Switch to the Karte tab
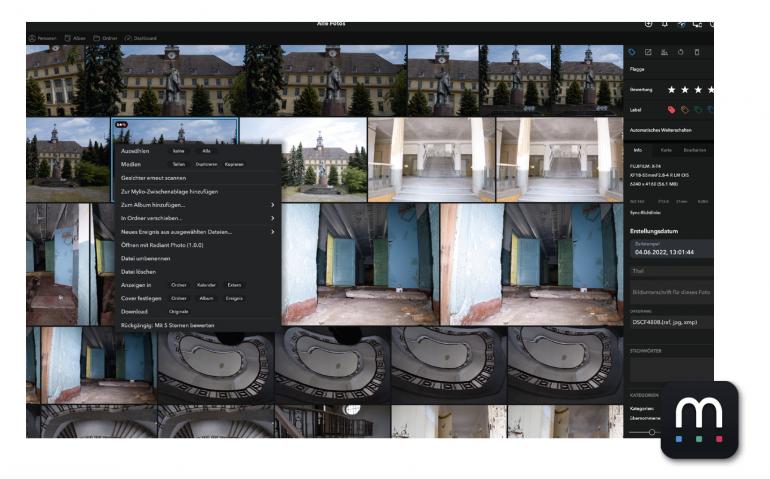The height and width of the screenshot is (479, 770). (x=666, y=150)
